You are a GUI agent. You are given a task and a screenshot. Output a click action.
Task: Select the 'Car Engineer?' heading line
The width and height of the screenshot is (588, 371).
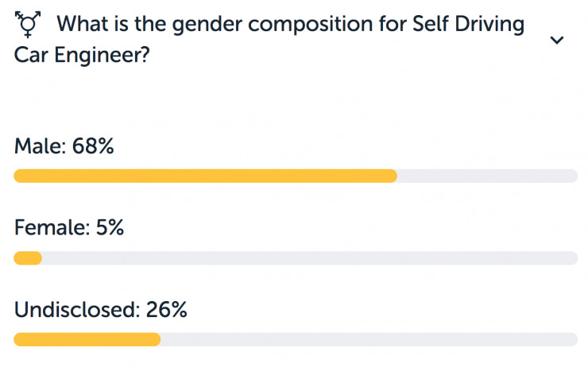[82, 55]
